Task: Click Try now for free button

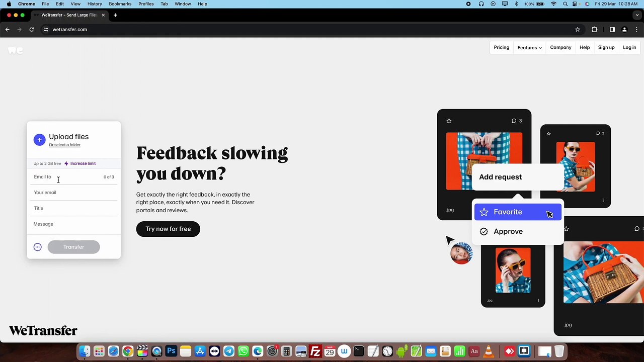Action: tap(168, 229)
